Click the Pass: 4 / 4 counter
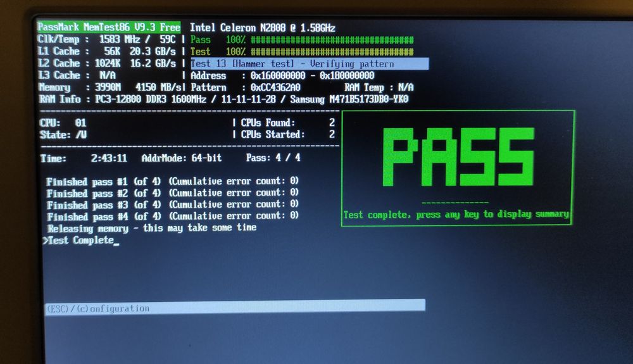Image resolution: width=633 pixels, height=364 pixels. pos(273,158)
